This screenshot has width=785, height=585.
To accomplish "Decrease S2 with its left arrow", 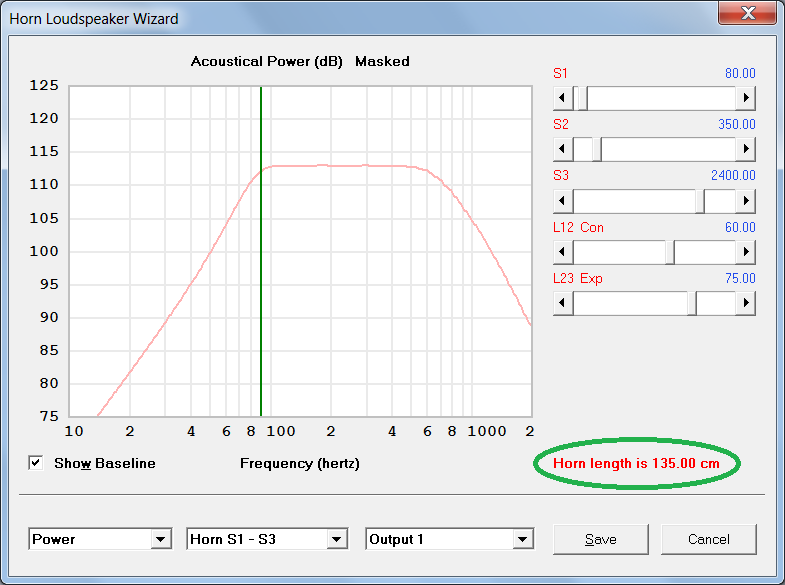I will (563, 149).
